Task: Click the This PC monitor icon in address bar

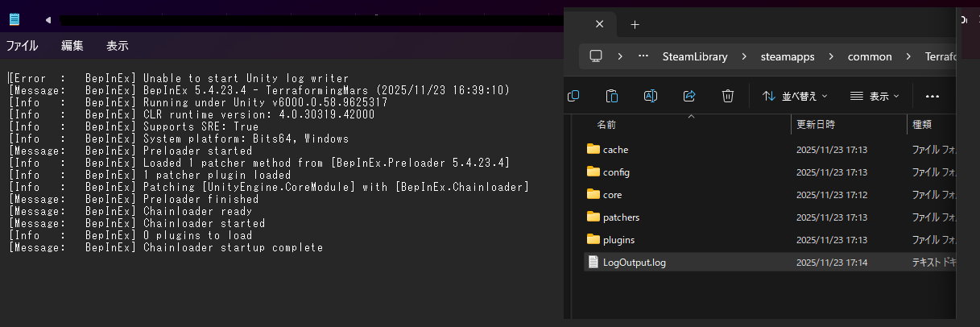Action: [596, 56]
